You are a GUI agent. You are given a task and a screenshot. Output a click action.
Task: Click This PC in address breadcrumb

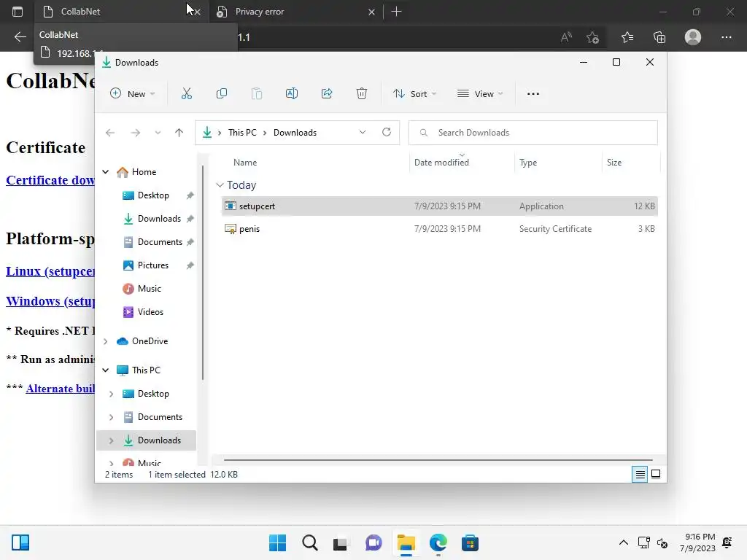click(x=242, y=133)
